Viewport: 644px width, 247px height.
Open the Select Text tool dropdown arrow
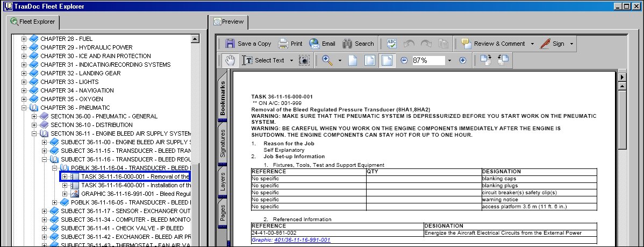point(291,60)
